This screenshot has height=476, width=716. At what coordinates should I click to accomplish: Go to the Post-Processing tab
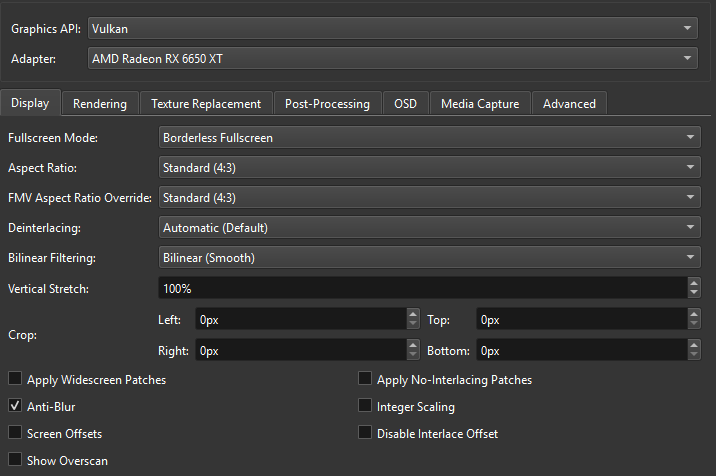coord(327,104)
